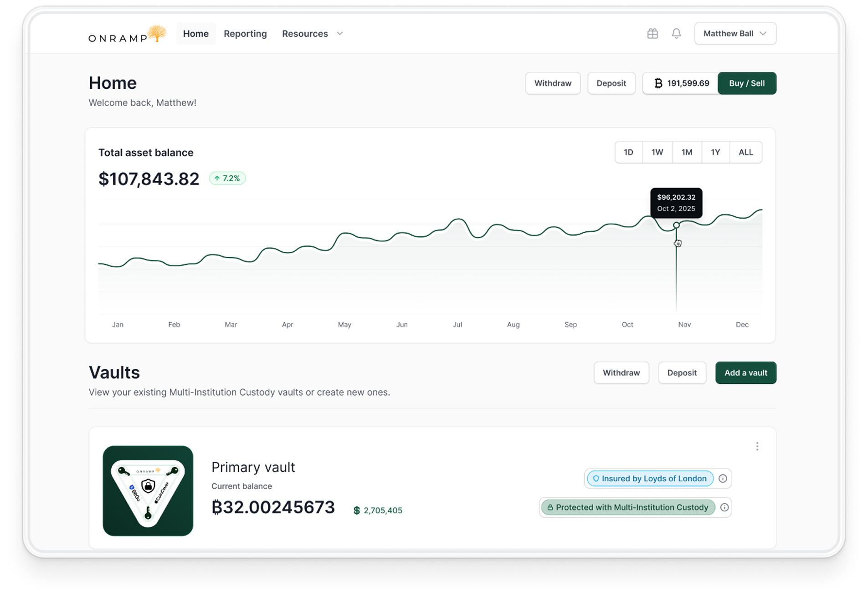Switch chart to 1Y range
868x597 pixels.
point(715,152)
